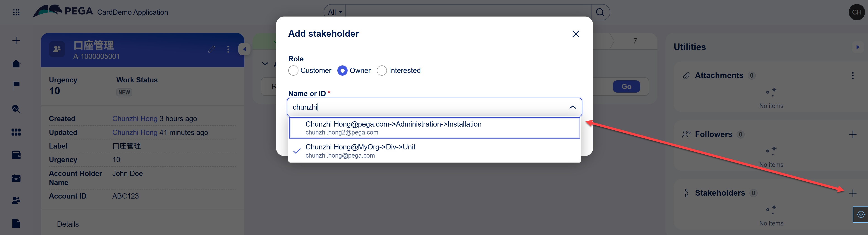This screenshot has width=868, height=235.
Task: Open Chunzhi Hong's profile link under Created
Action: pos(135,118)
